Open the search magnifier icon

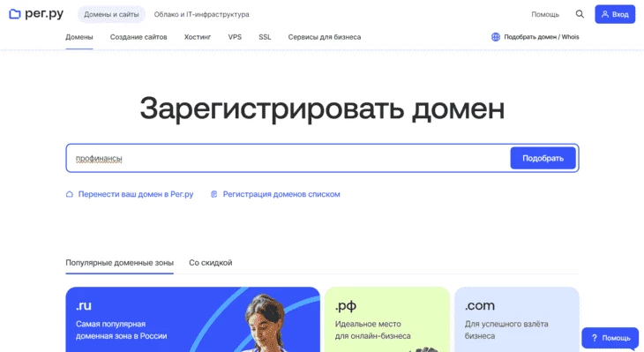coord(580,14)
